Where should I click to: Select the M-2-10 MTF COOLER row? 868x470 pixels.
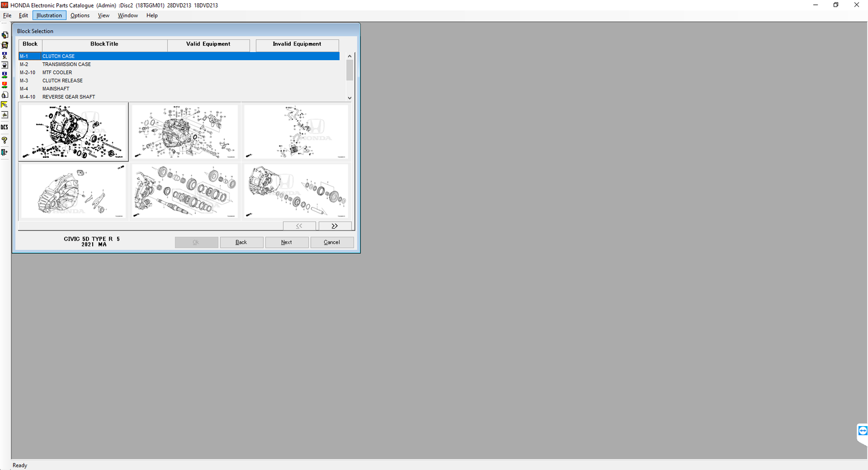(x=179, y=73)
